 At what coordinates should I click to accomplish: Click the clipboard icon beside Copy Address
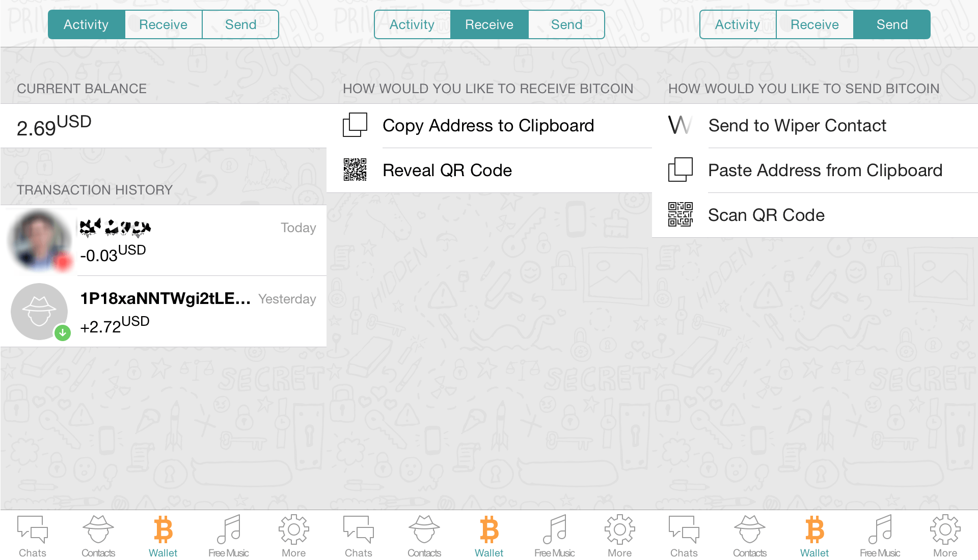click(x=355, y=125)
